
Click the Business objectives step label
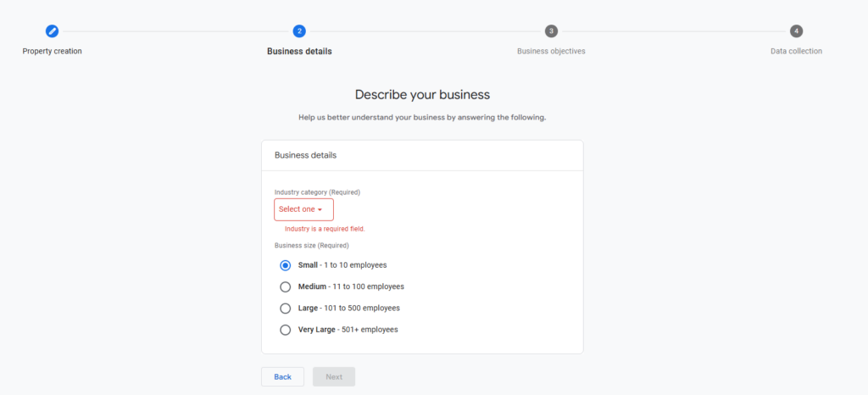click(551, 51)
